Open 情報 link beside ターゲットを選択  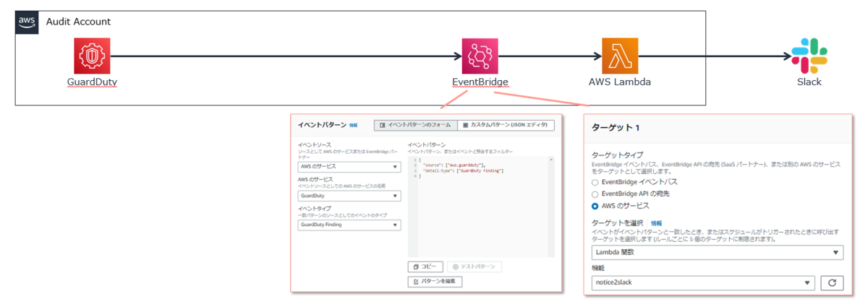click(x=656, y=224)
